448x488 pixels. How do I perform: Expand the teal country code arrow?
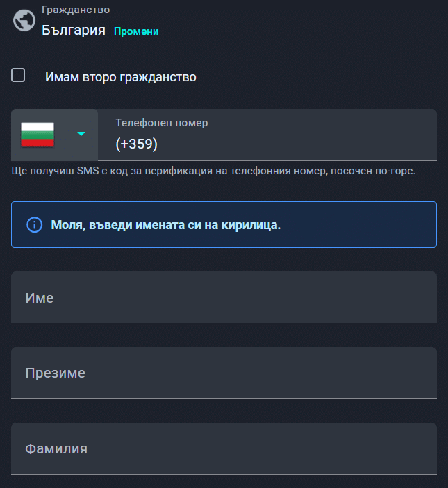click(x=81, y=134)
